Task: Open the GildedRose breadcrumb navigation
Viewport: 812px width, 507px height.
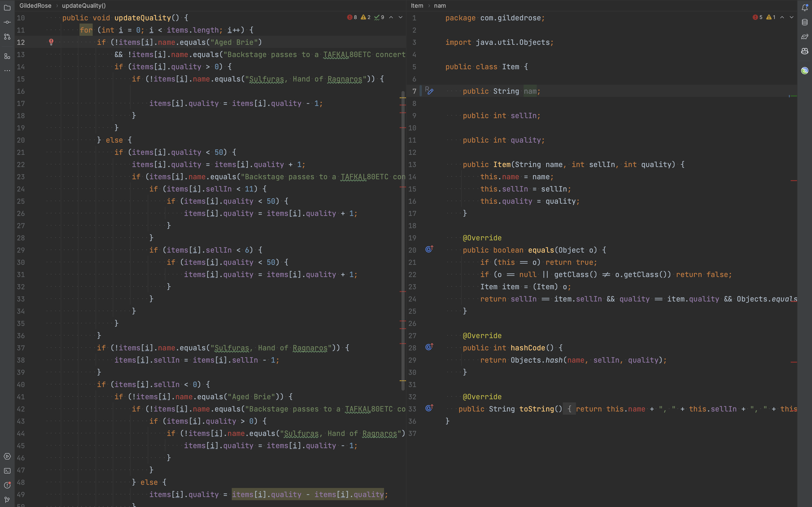Action: 35,6
